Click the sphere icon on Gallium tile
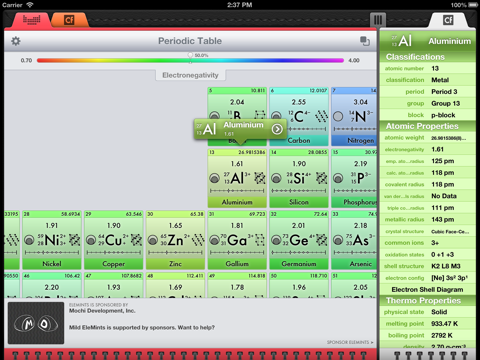 (x=214, y=240)
